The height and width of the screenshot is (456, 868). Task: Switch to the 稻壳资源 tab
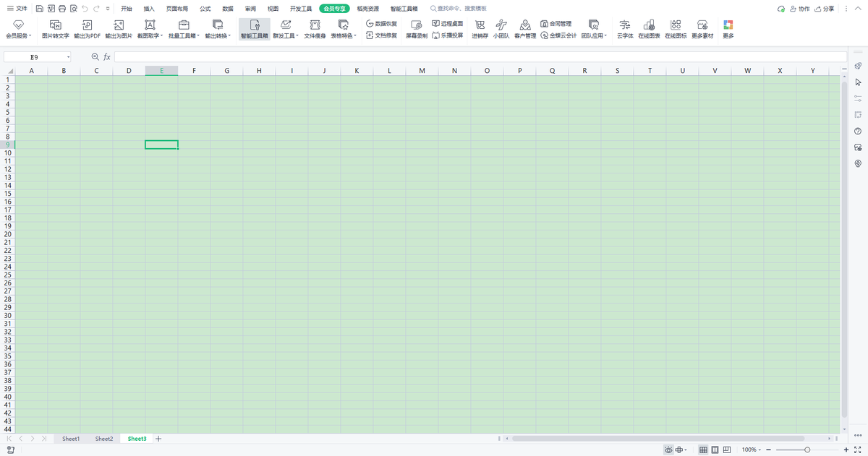click(x=367, y=9)
